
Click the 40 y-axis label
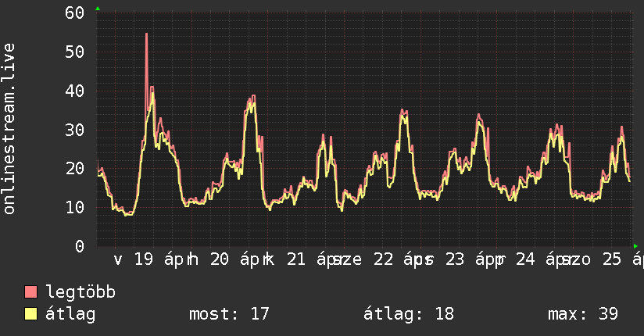coord(75,91)
